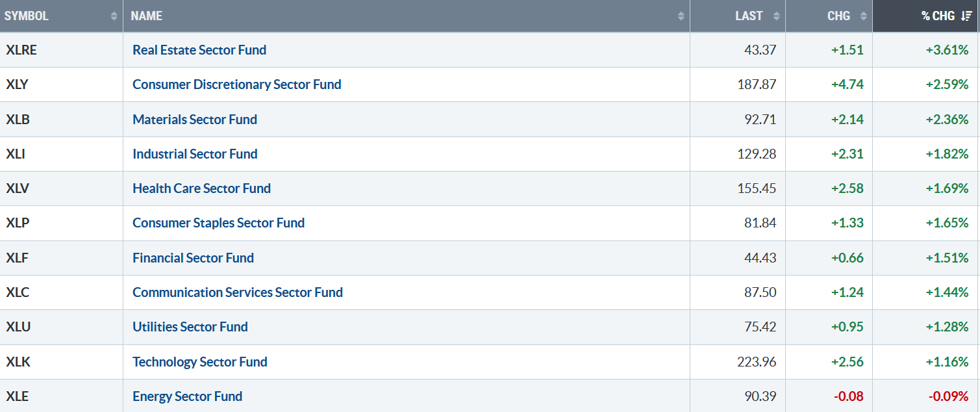Click the last price 75.42
Image resolution: width=980 pixels, height=412 pixels.
[760, 327]
